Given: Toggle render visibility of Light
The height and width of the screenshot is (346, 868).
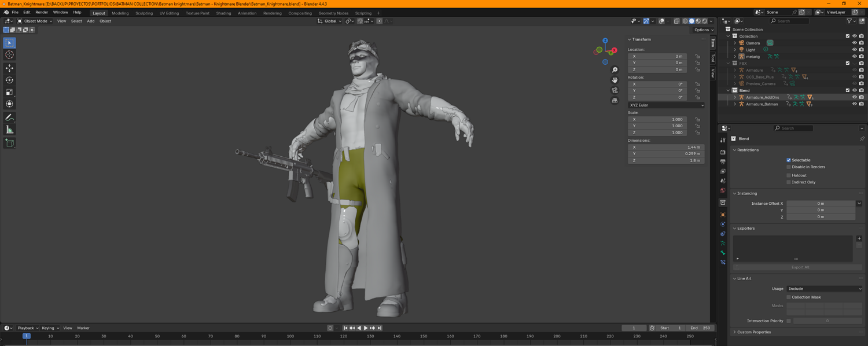Looking at the screenshot, I should click(861, 50).
